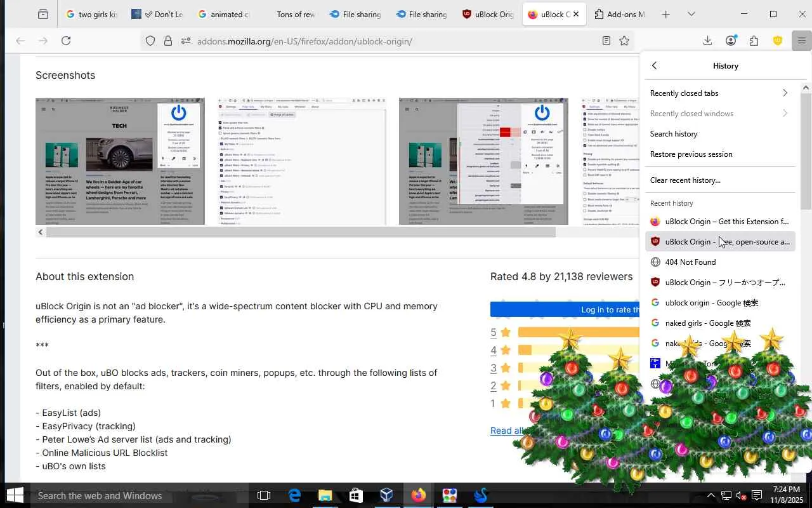Open site permissions icon beside the padlock
Image resolution: width=812 pixels, height=508 pixels.
tap(185, 41)
